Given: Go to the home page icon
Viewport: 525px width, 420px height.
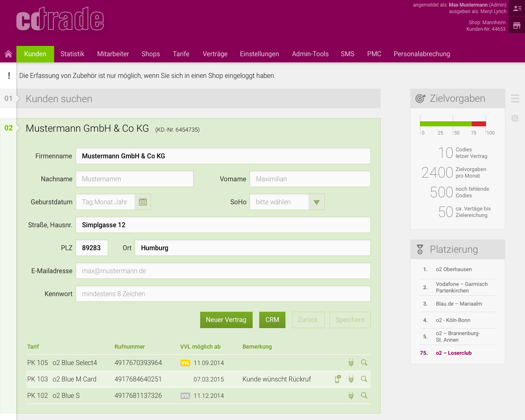Looking at the screenshot, I should (8, 54).
